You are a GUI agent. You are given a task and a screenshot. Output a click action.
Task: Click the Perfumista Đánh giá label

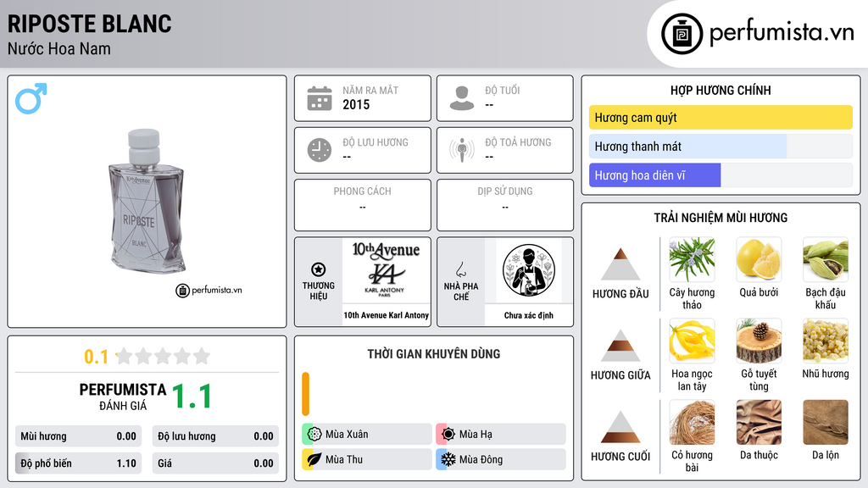point(123,396)
